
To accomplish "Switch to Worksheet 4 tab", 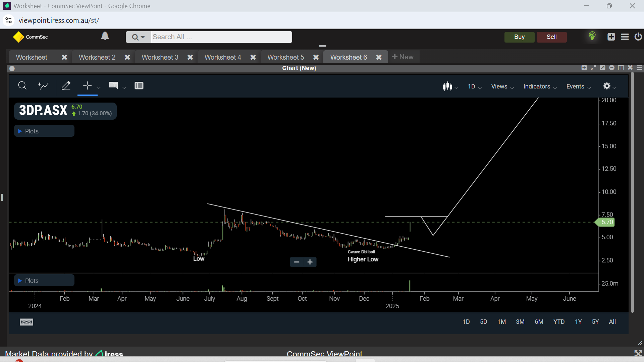I will point(223,57).
